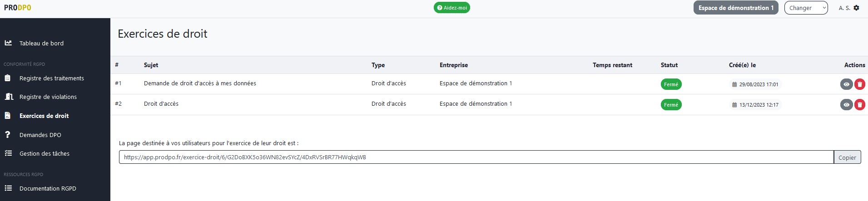Screen dimensions: 868x201
Task: Click the Entreprise column header
Action: (x=453, y=65)
